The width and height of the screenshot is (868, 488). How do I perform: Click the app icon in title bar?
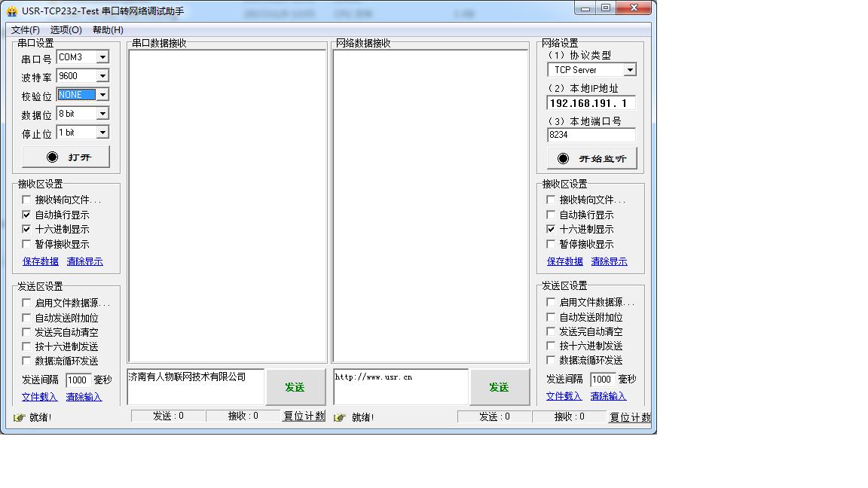pos(12,11)
